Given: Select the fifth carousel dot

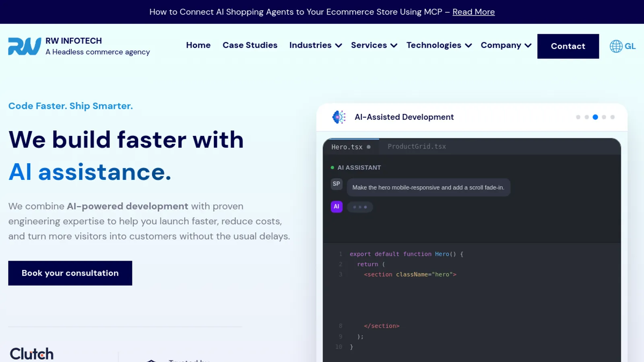Looking at the screenshot, I should pyautogui.click(x=613, y=117).
